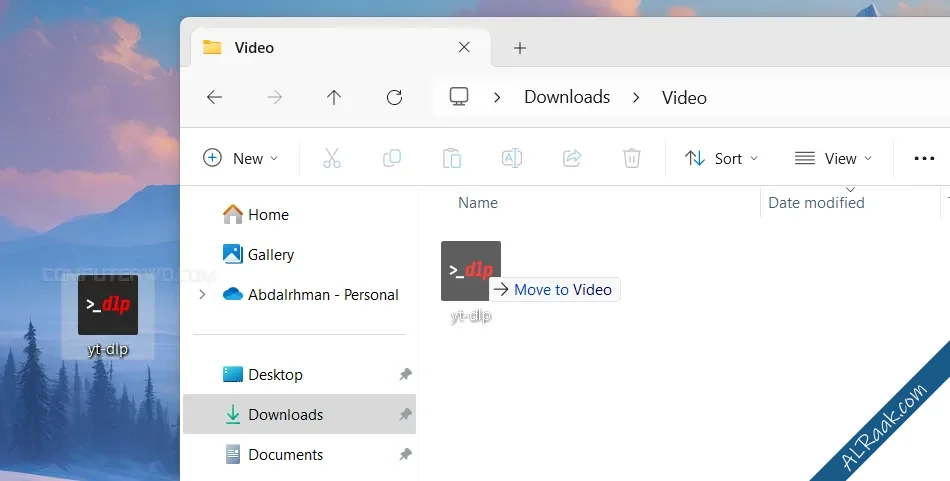Open the View dropdown menu
The width and height of the screenshot is (950, 481).
(834, 158)
